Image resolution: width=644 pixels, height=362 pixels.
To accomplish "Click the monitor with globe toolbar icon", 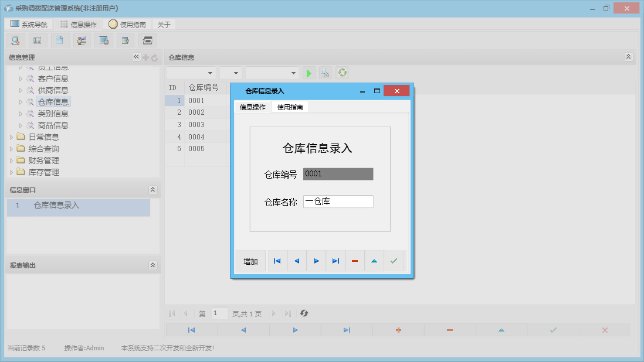I will pyautogui.click(x=104, y=40).
